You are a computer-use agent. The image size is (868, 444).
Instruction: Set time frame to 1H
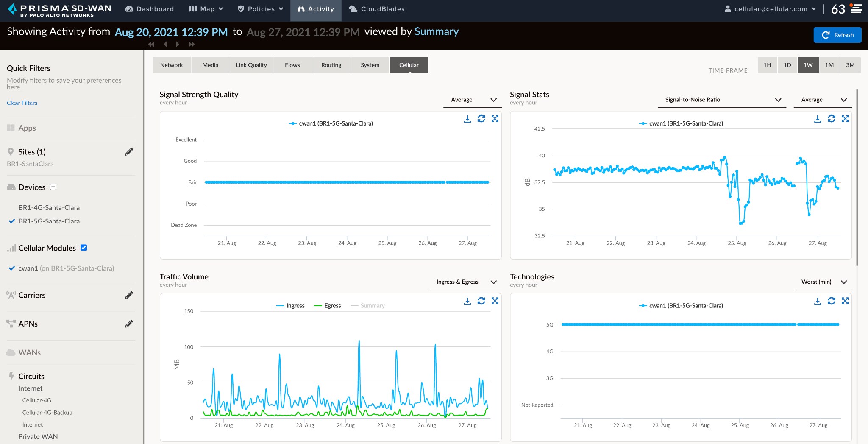767,65
